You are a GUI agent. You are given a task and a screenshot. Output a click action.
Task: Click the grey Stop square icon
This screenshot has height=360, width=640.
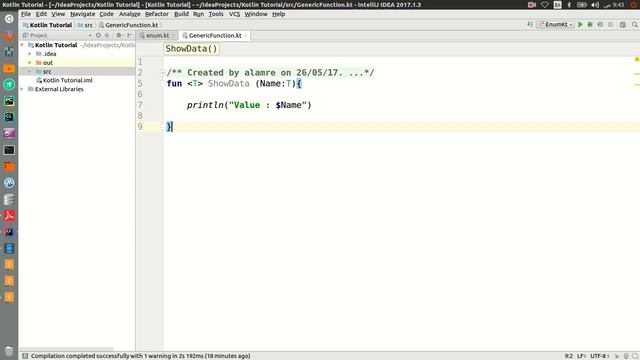point(610,25)
